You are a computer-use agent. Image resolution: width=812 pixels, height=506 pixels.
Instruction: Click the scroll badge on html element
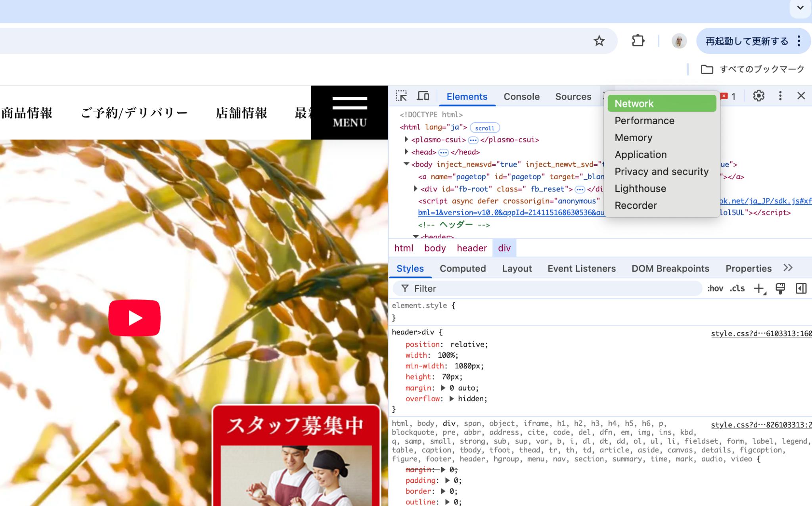pos(485,128)
